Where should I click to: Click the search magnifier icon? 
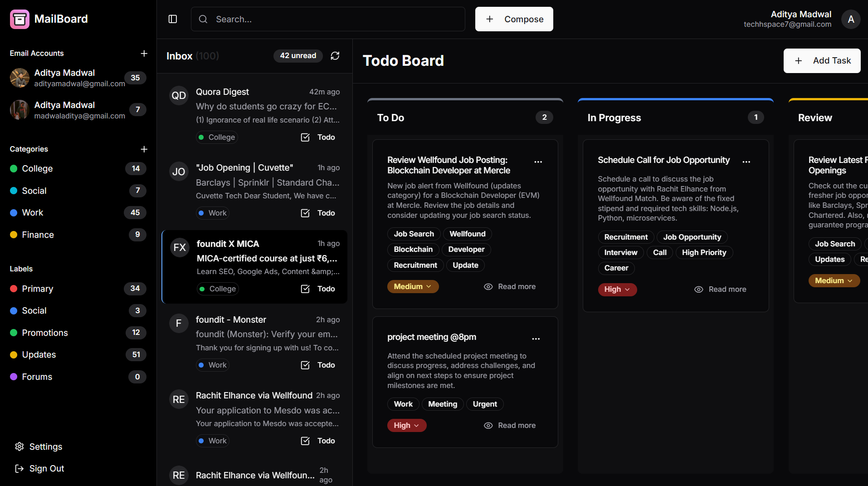(x=203, y=19)
